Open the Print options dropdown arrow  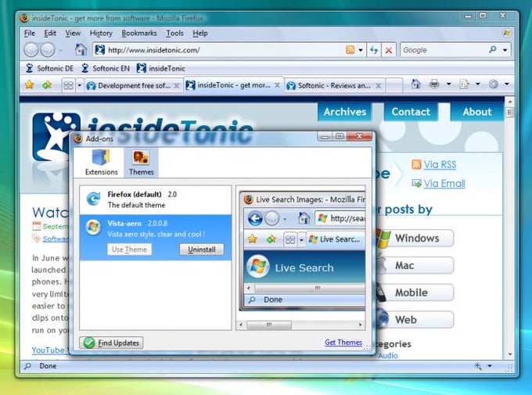(448, 84)
